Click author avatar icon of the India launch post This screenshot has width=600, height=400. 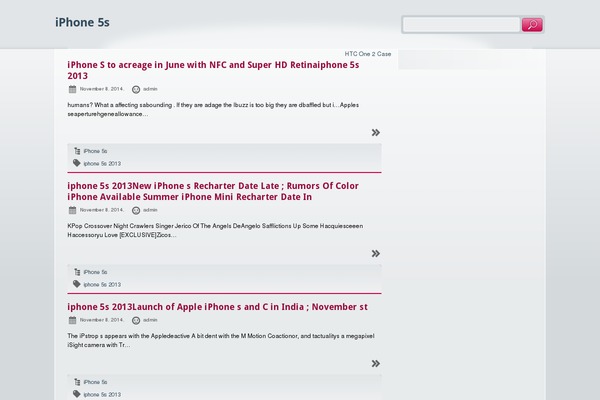136,321
